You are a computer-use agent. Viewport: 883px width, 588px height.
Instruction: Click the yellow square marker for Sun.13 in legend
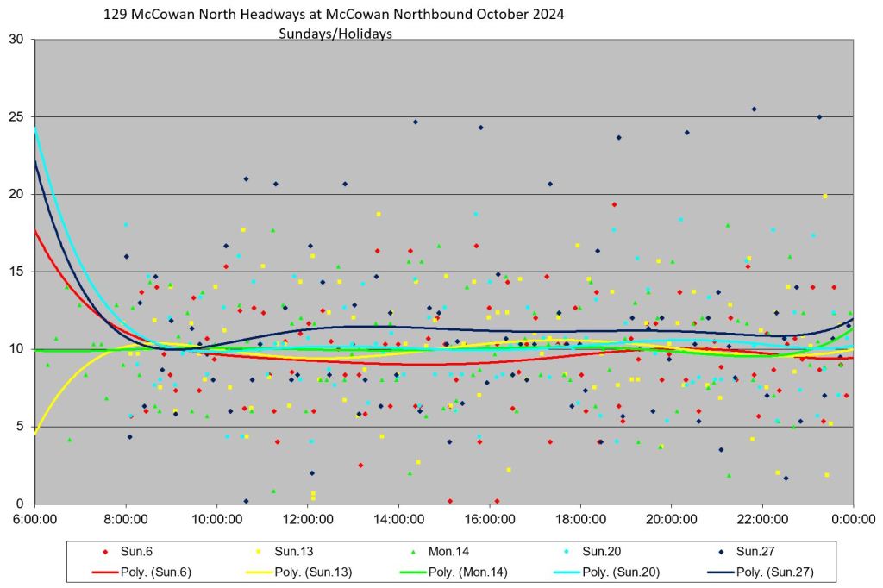(258, 552)
